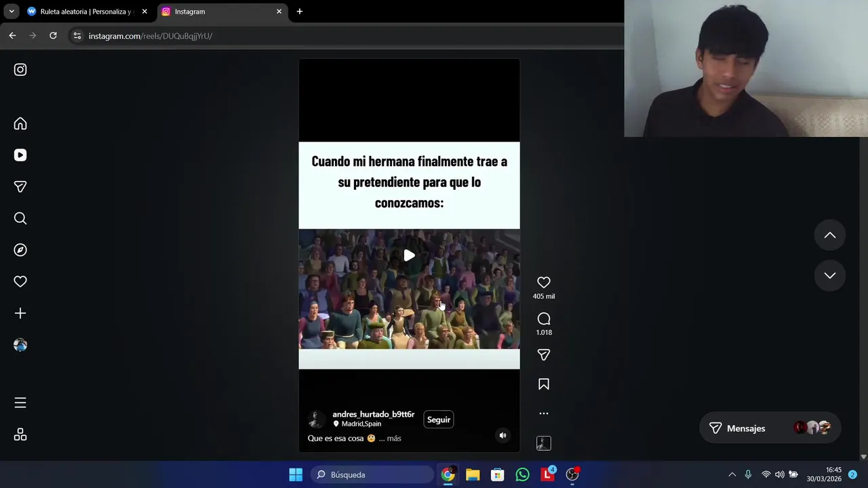The width and height of the screenshot is (868, 488).
Task: Open Meta apps grid icon in sidebar
Action: click(20, 434)
